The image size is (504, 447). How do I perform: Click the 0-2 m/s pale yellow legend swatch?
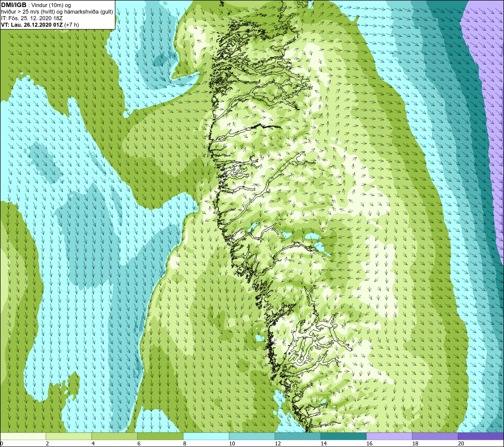point(23,436)
